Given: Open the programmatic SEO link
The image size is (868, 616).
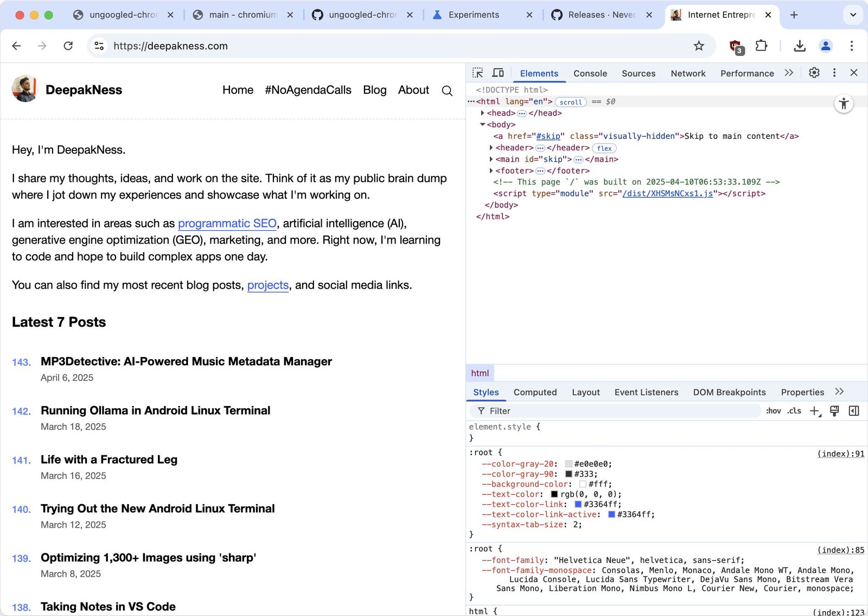Looking at the screenshot, I should [x=227, y=223].
